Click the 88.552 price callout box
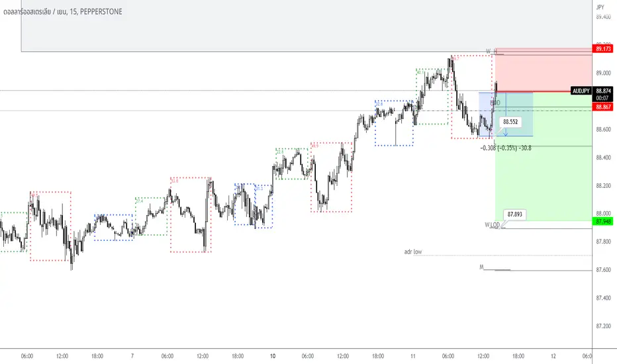617x364 pixels. [510, 122]
